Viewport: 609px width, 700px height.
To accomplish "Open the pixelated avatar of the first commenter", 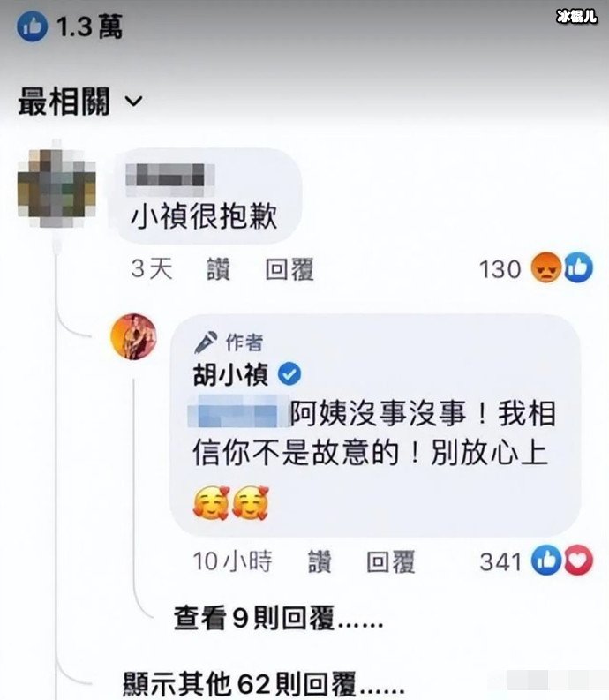I will click(x=56, y=189).
